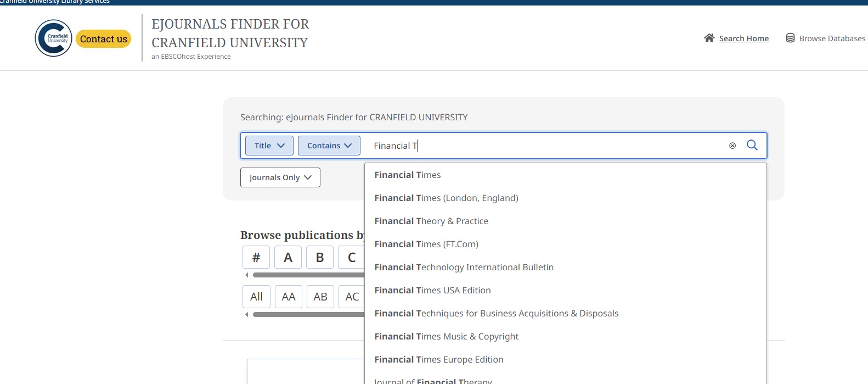Click the Cranfield University logo
This screenshot has width=868, height=384.
(53, 38)
